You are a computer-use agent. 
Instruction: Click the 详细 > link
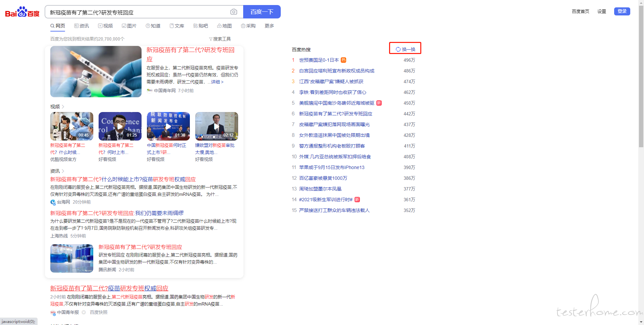(217, 82)
